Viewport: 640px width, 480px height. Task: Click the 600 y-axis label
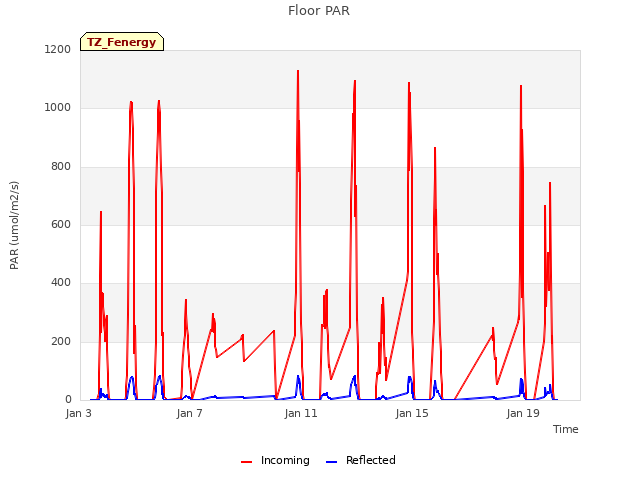coord(61,224)
